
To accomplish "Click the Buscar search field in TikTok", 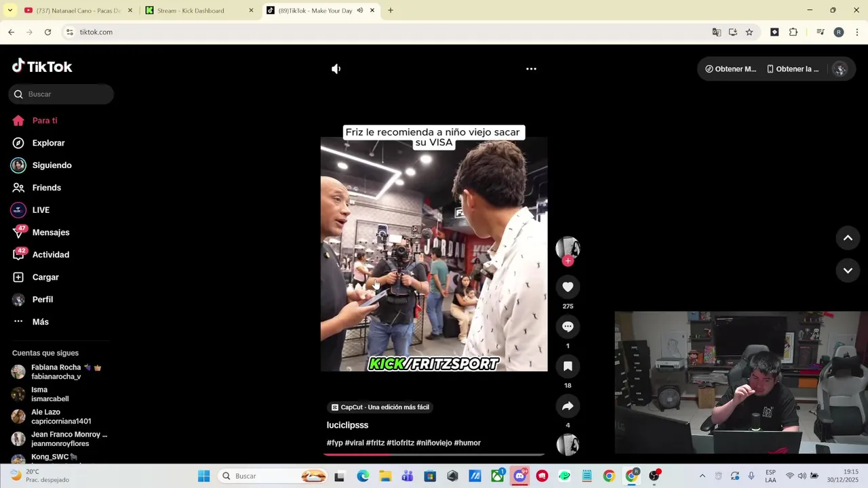I will pyautogui.click(x=61, y=94).
